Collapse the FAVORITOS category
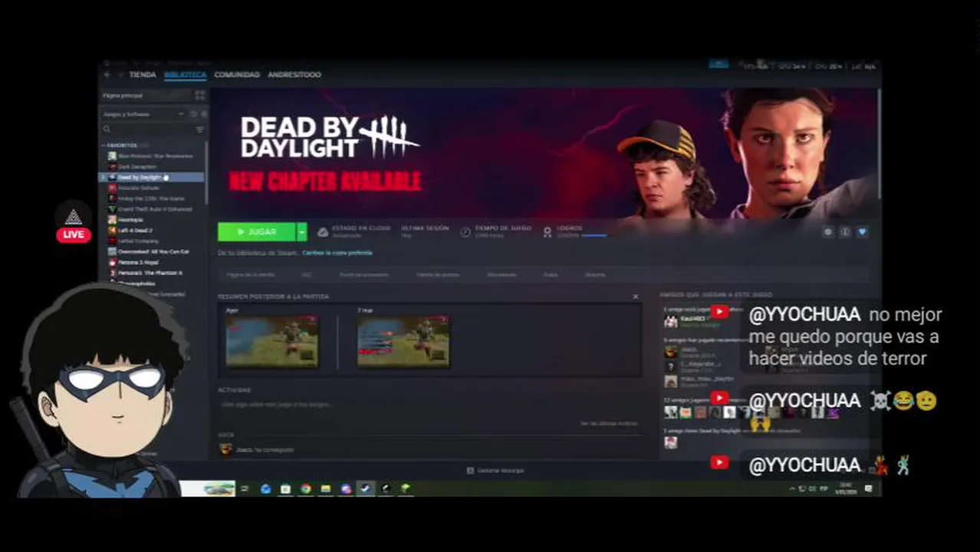This screenshot has width=980, height=552. [x=123, y=145]
